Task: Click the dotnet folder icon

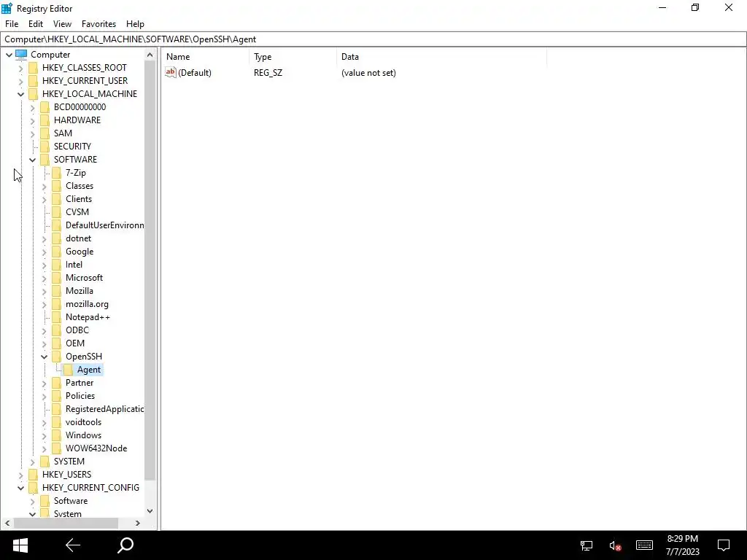Action: tap(57, 238)
